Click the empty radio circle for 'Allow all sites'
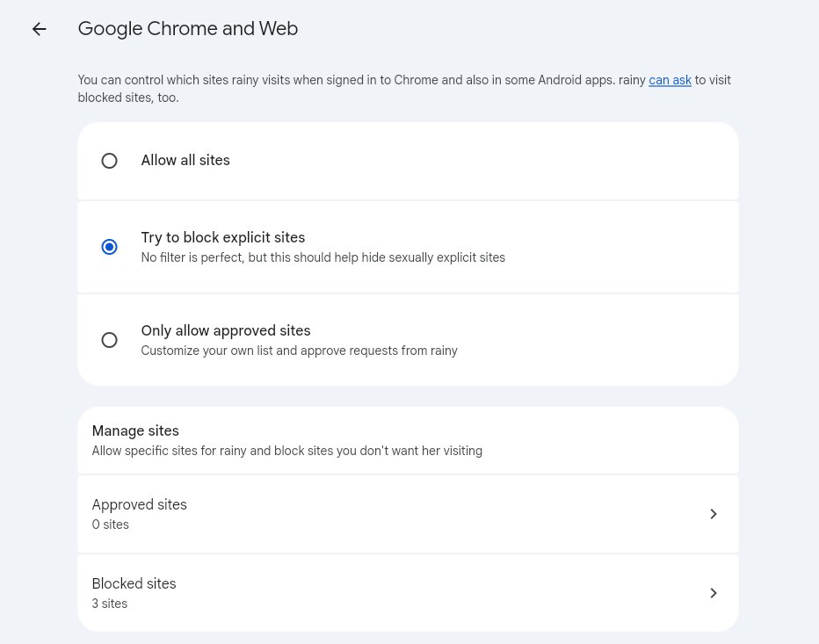 (109, 161)
